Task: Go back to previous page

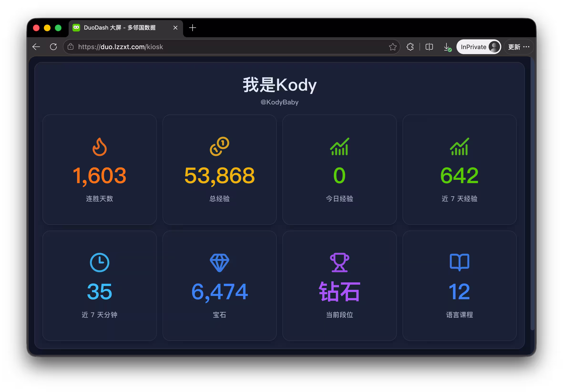Action: tap(36, 47)
